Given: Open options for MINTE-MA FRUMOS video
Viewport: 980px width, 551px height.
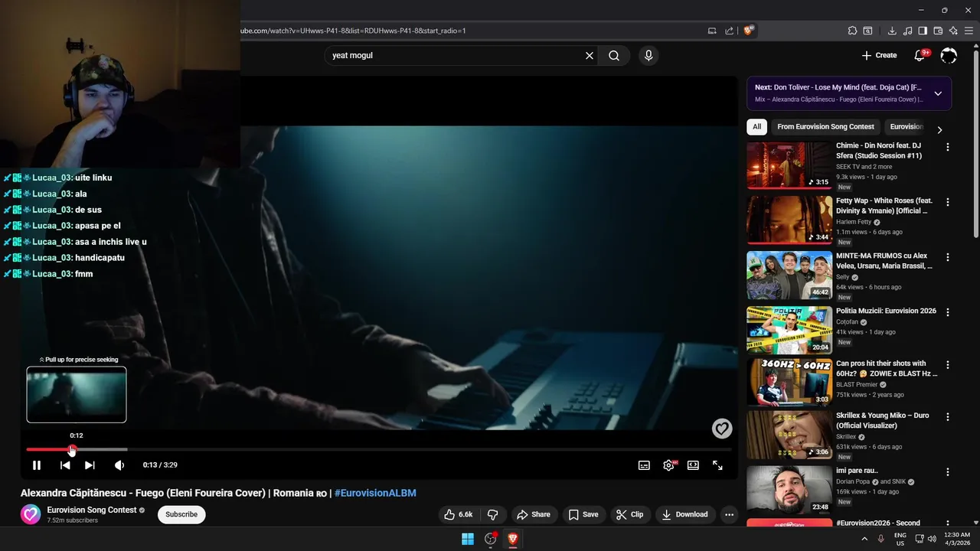Looking at the screenshot, I should (948, 257).
